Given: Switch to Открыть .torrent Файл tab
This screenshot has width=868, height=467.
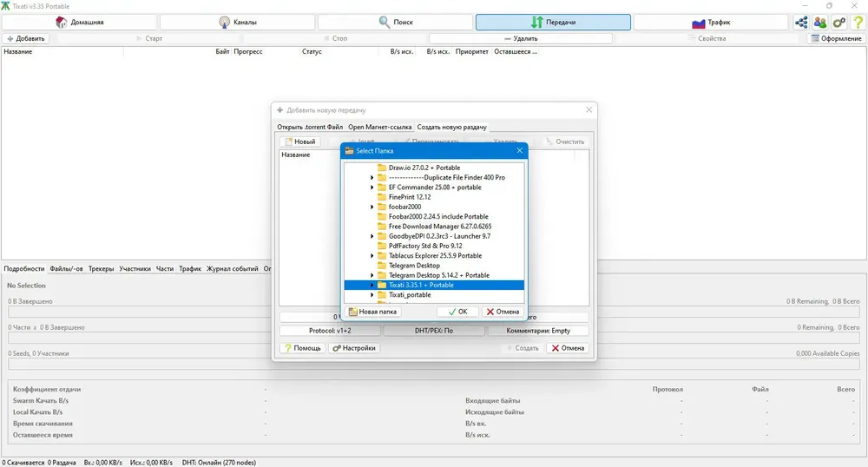Looking at the screenshot, I should tap(310, 127).
